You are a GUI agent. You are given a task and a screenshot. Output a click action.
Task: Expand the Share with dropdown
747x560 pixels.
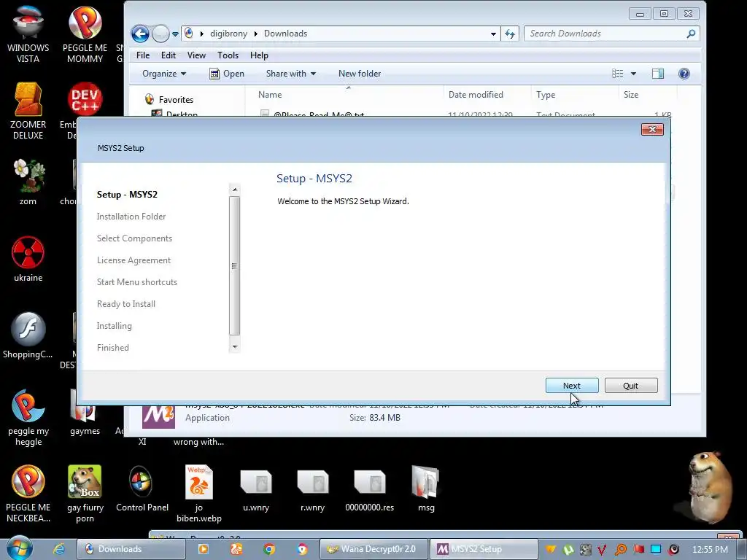290,74
